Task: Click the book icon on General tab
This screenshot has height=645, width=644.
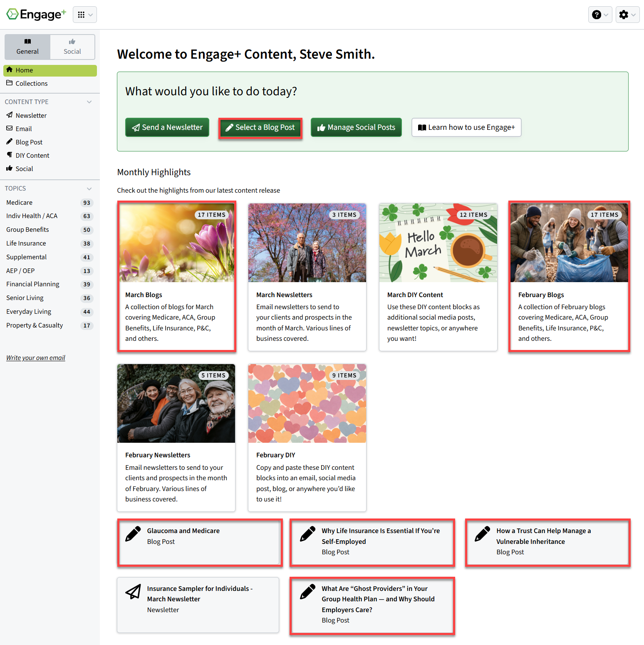Action: (27, 41)
